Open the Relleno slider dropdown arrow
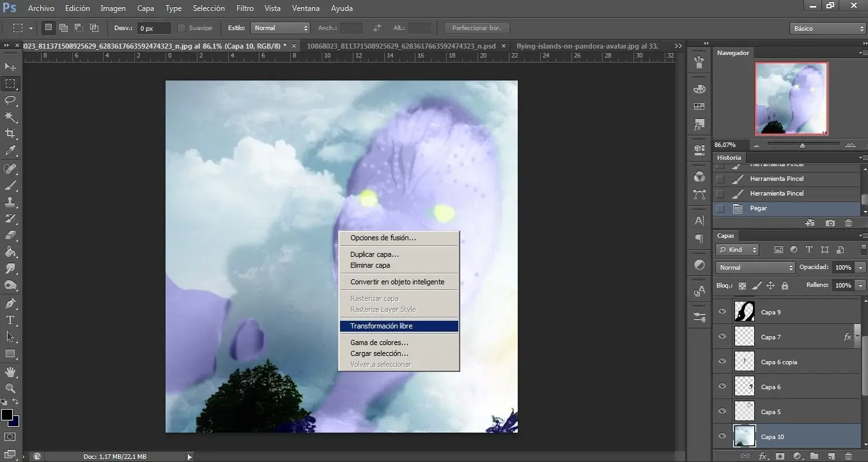Image resolution: width=868 pixels, height=462 pixels. click(x=861, y=286)
